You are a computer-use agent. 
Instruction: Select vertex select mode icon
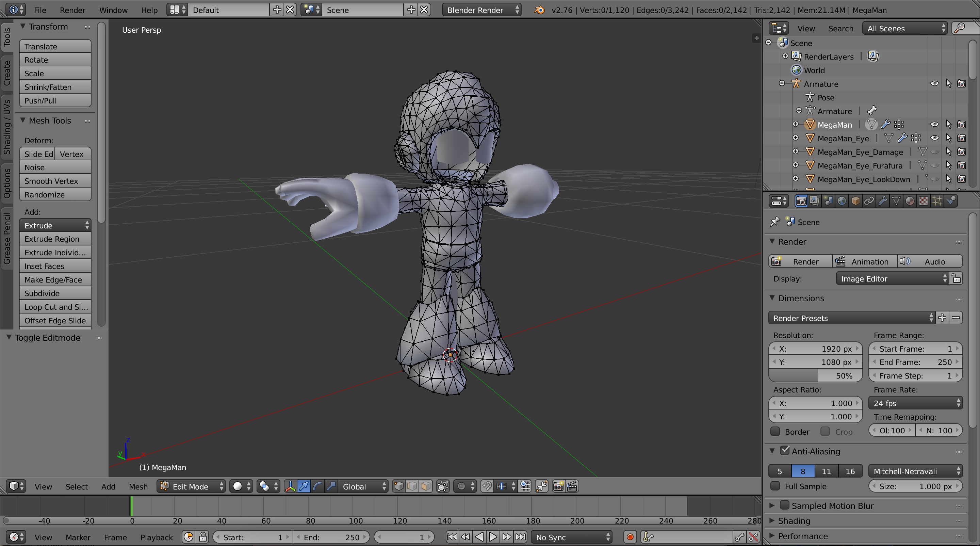tap(399, 486)
